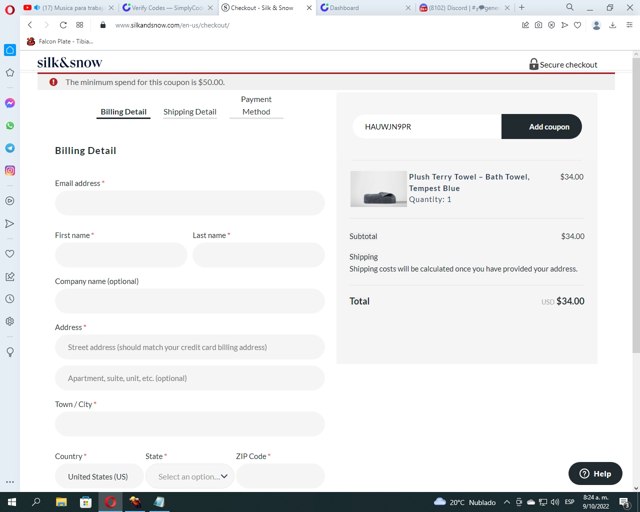Open easy setup menu icon
This screenshot has width=640, height=512.
[x=629, y=25]
